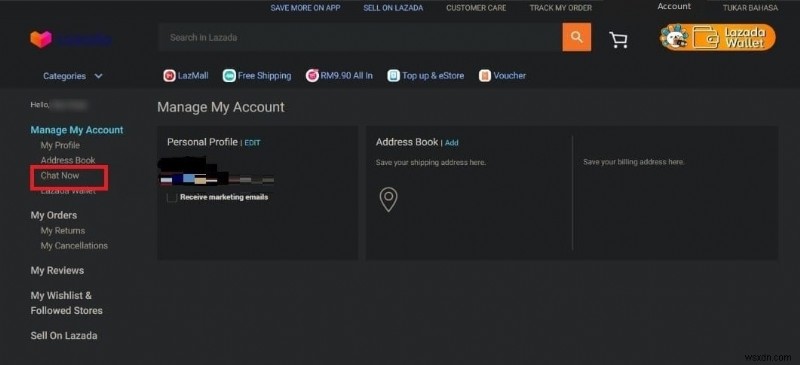The height and width of the screenshot is (365, 800).
Task: Click the Manage My Account page heading
Action: point(221,107)
